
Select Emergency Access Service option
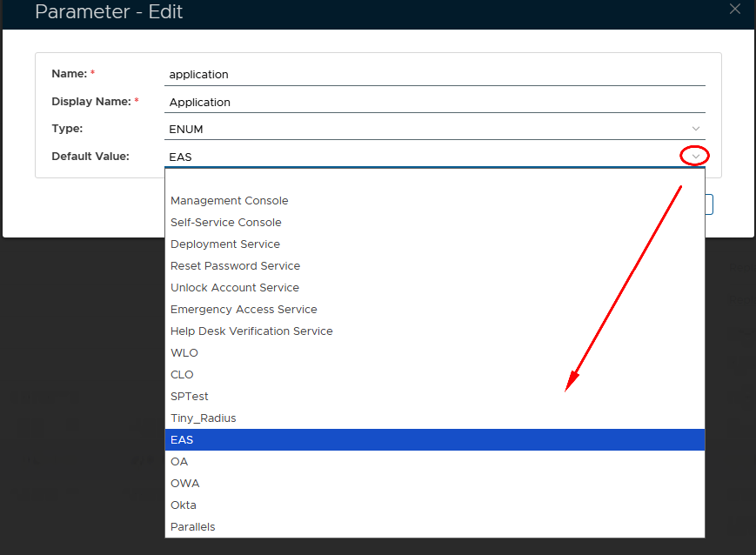tap(244, 310)
